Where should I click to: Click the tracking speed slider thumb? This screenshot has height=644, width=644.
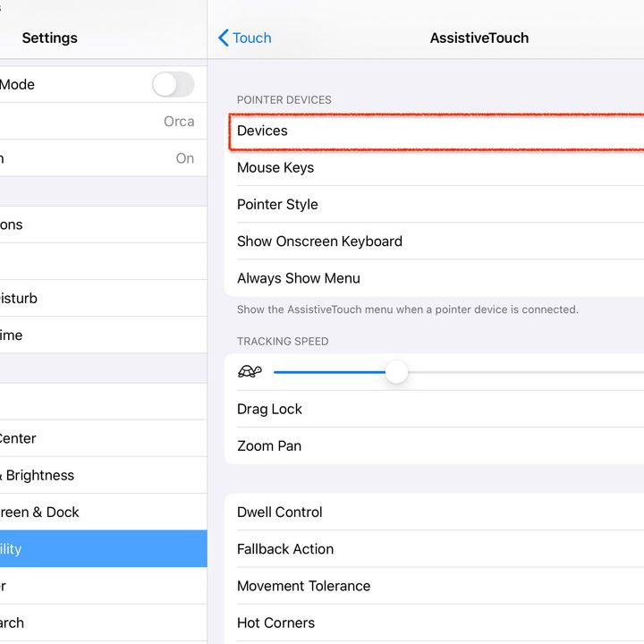point(396,372)
